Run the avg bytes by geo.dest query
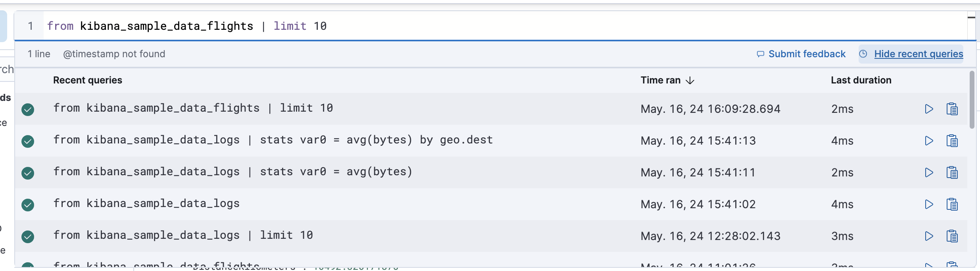This screenshot has width=980, height=271. 928,141
